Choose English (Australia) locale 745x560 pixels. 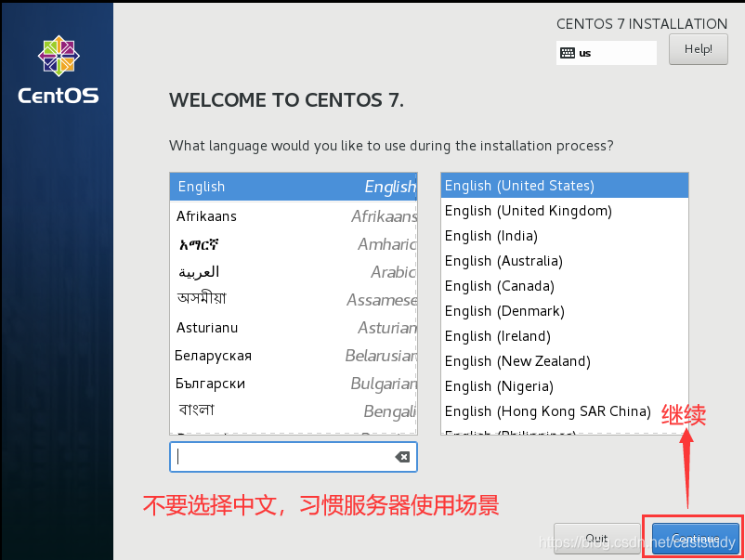pos(565,261)
